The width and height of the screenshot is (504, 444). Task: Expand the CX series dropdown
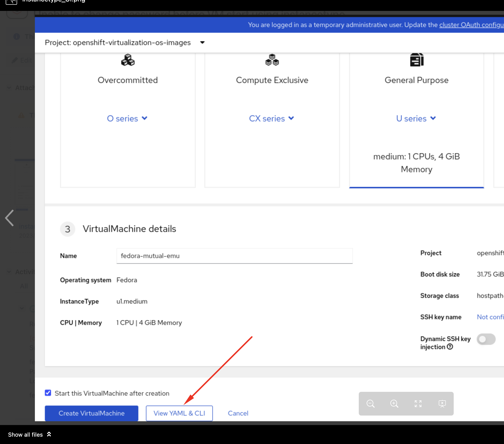[x=271, y=119]
